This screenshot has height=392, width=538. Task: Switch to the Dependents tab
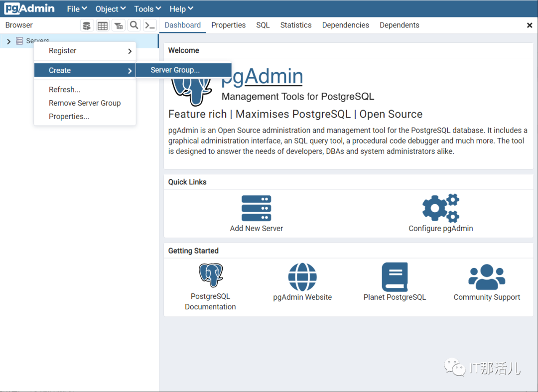pos(400,25)
